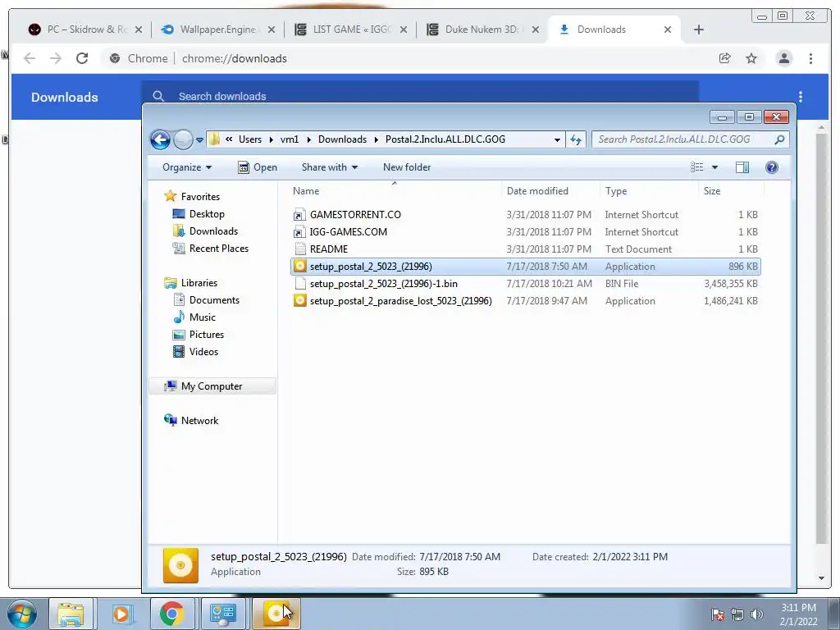Open Recent Places in the navigation pane
Viewport: 840px width, 630px height.
[x=218, y=248]
